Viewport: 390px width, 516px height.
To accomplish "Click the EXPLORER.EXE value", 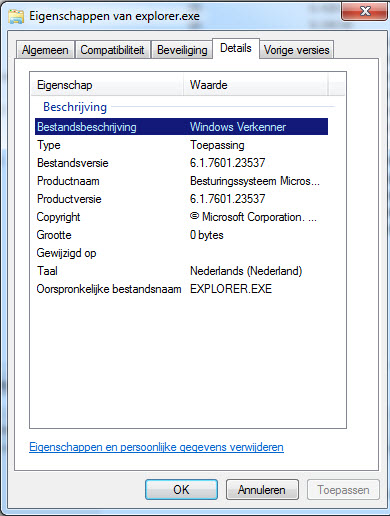I will 231,289.
